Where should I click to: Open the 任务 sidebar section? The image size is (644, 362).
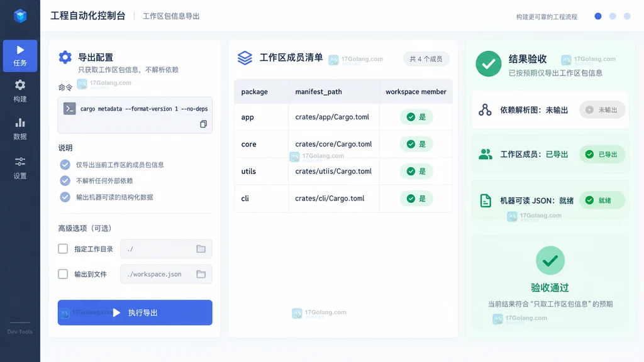[20, 56]
